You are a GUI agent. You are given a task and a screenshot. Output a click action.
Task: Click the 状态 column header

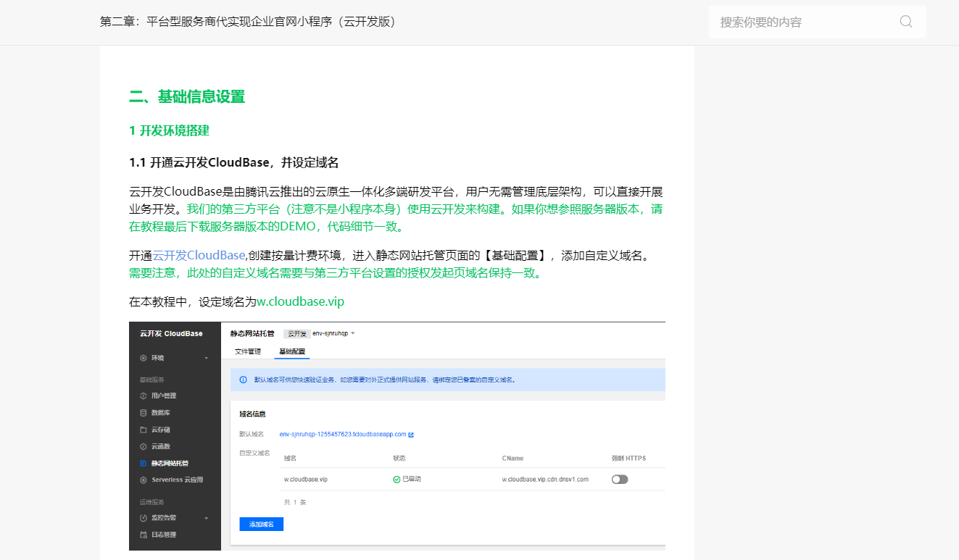pyautogui.click(x=399, y=458)
